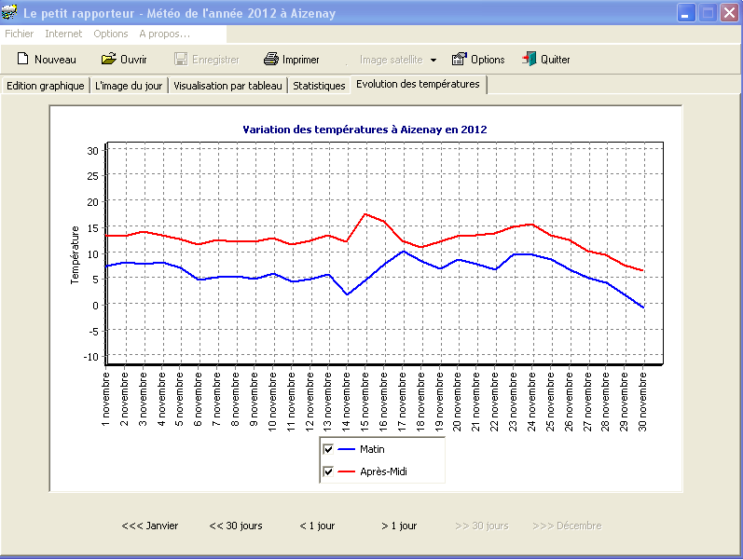The image size is (743, 560).
Task: Open the Edition graphique tab
Action: [46, 86]
